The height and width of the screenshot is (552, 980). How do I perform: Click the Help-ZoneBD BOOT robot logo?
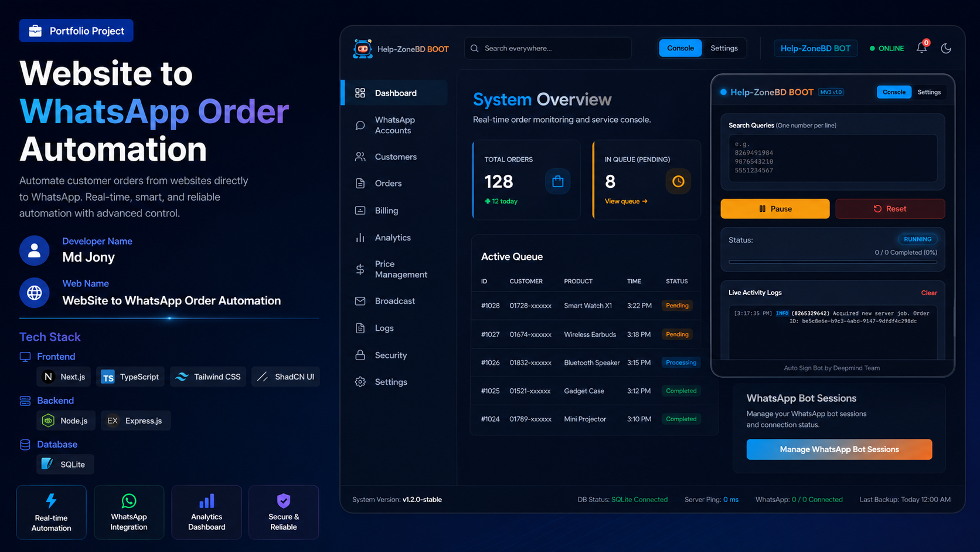(363, 49)
